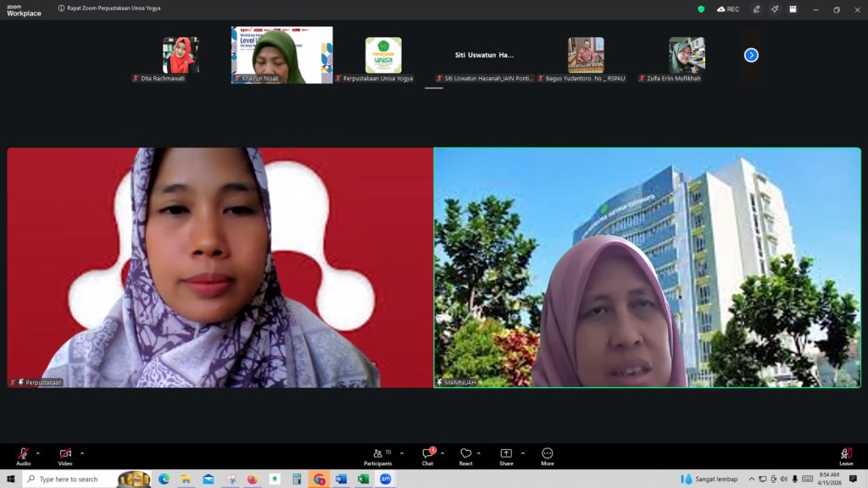Click the Leave meeting button
868x488 pixels.
(x=845, y=456)
